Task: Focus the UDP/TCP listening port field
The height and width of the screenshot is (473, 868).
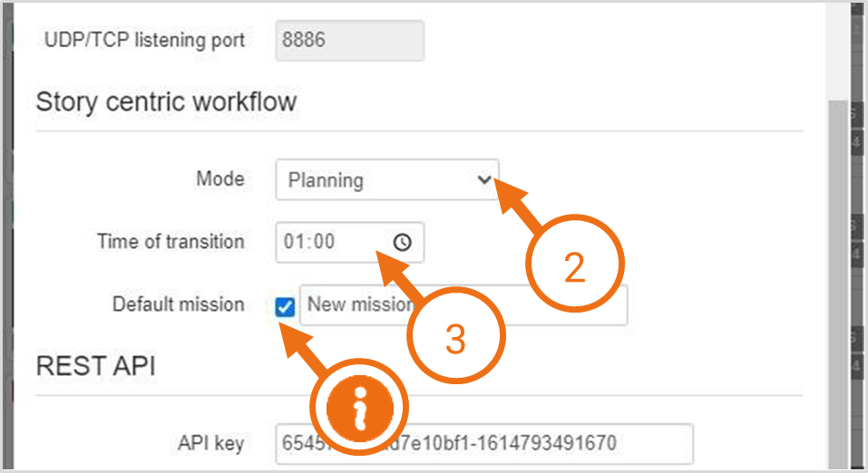Action: click(x=349, y=41)
